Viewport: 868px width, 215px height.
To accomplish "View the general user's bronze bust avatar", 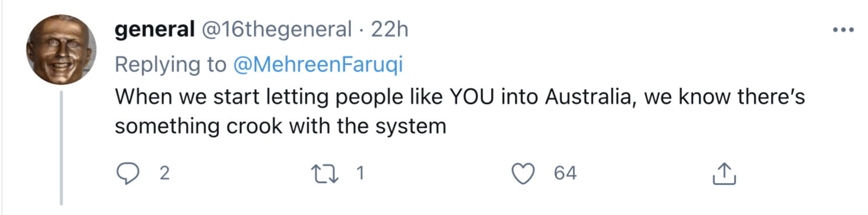I will pos(61,49).
